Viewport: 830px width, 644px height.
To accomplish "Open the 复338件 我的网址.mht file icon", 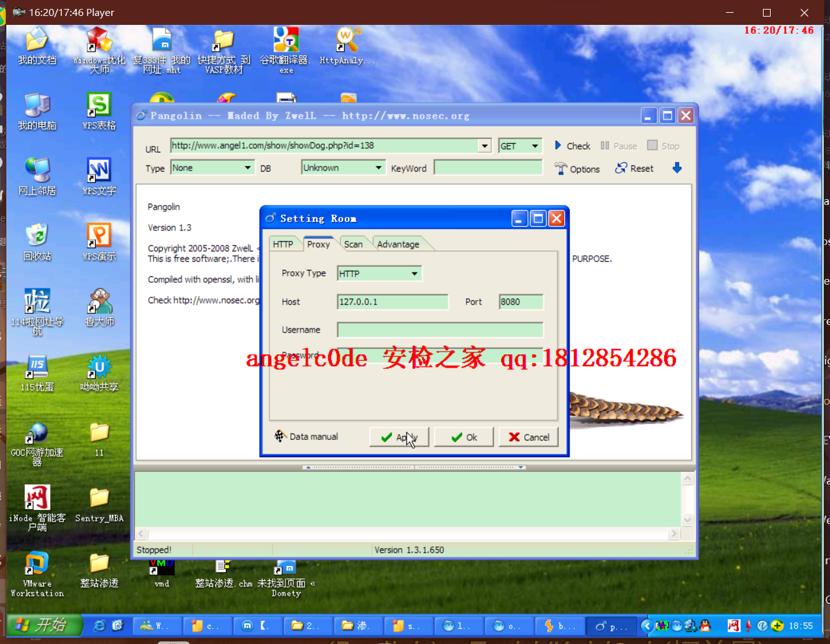I will 162,50.
